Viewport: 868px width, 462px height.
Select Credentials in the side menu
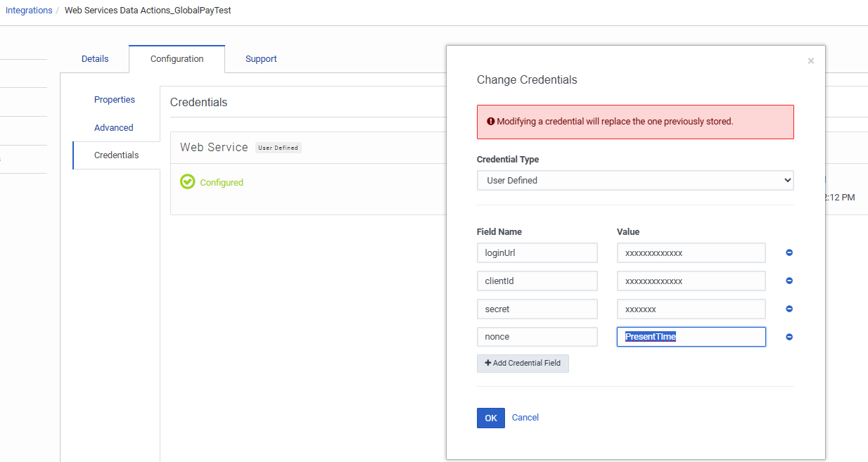click(116, 155)
